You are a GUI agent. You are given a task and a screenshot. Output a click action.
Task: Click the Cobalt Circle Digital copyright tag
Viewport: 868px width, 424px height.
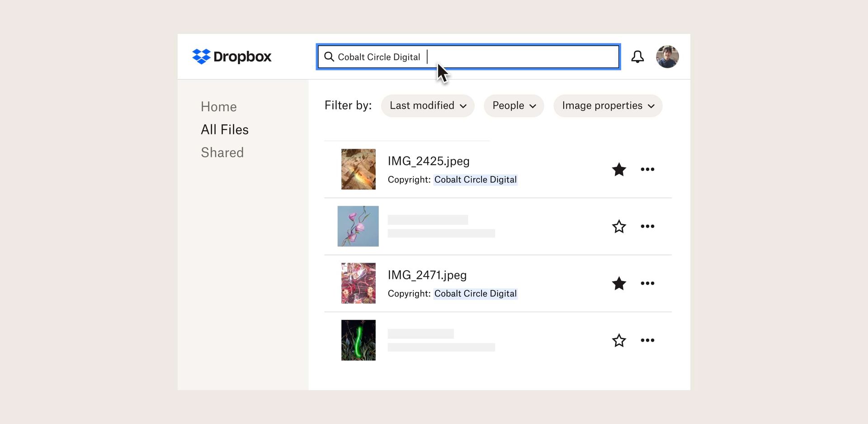click(x=475, y=179)
